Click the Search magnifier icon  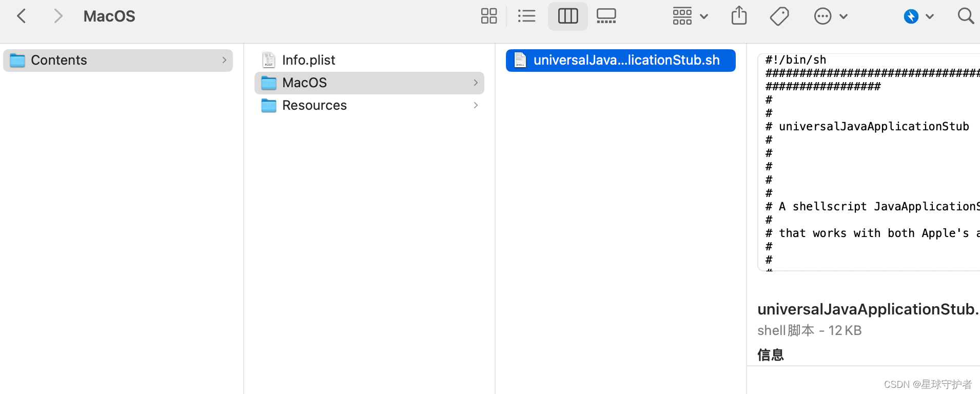coord(966,16)
